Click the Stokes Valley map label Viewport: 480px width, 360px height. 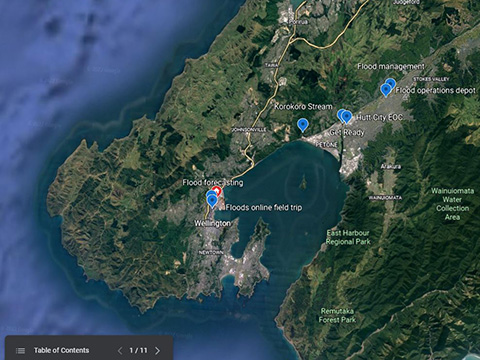pyautogui.click(x=431, y=79)
